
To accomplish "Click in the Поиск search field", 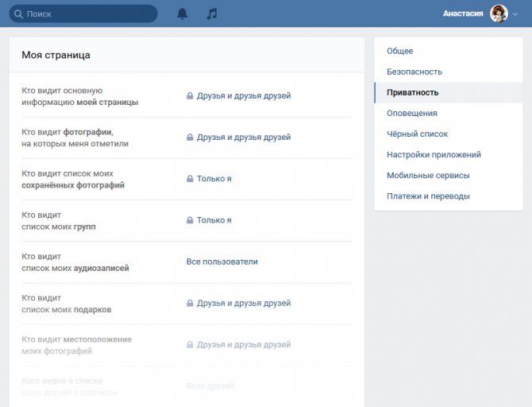I will click(83, 14).
